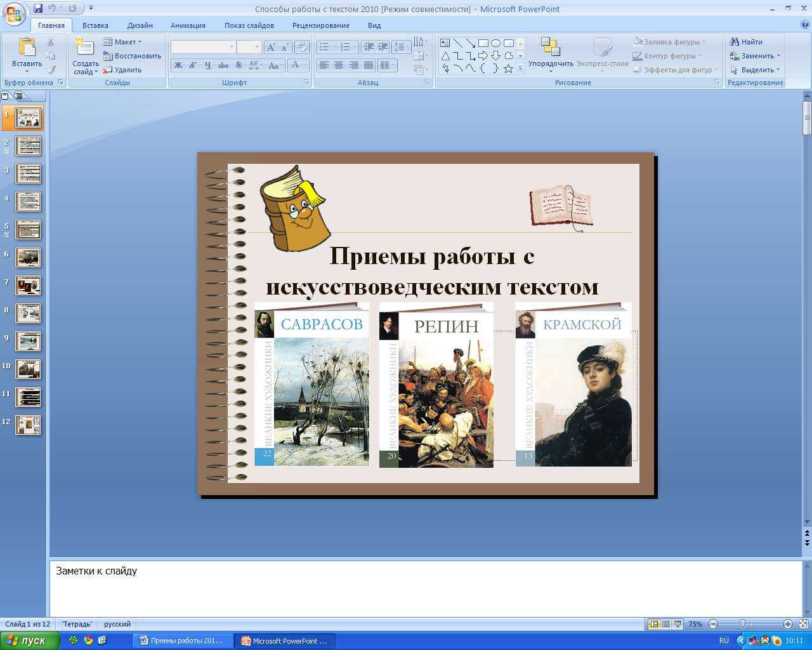Increase font size with large A button
This screenshot has height=650, width=812.
(271, 47)
